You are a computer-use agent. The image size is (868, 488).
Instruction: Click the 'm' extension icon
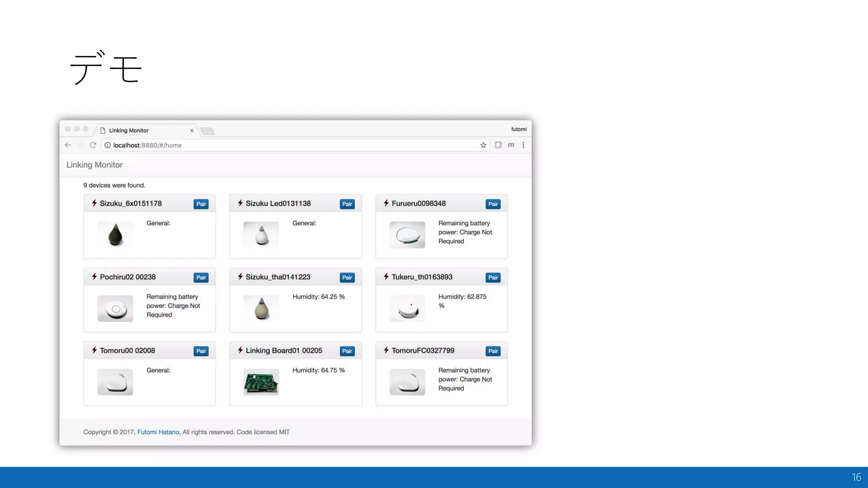tap(511, 145)
